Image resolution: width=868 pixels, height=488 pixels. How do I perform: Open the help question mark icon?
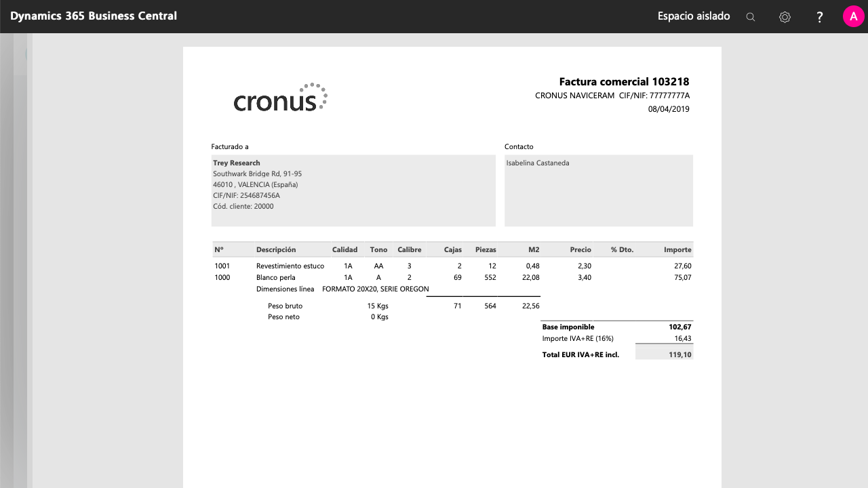point(819,17)
